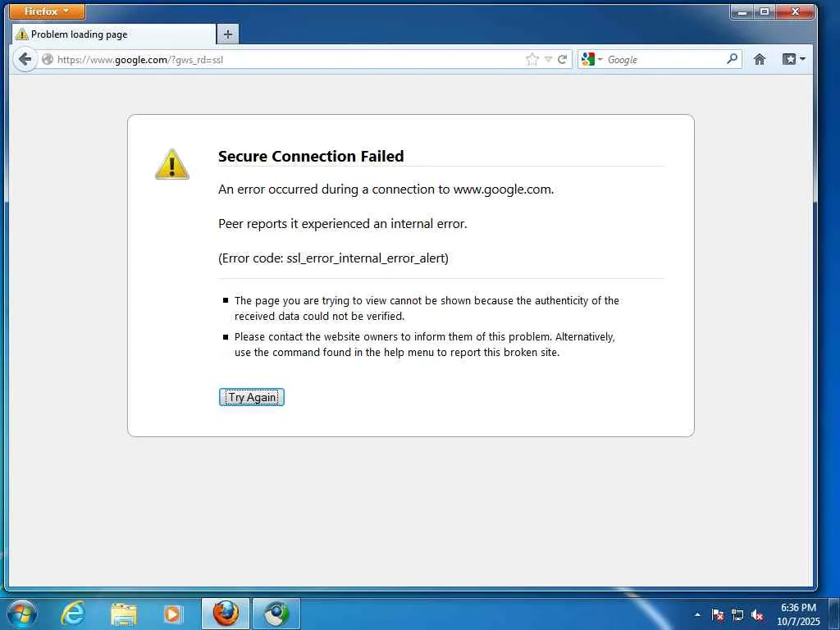Open the Windows Start menu

pyautogui.click(x=22, y=614)
